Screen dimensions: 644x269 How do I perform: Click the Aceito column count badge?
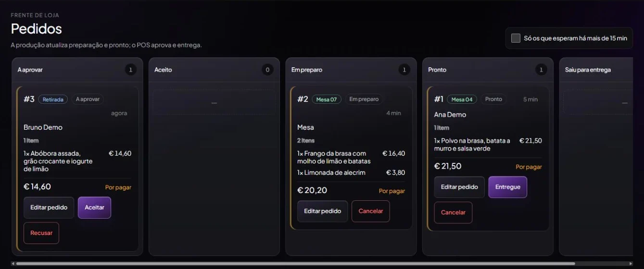267,70
